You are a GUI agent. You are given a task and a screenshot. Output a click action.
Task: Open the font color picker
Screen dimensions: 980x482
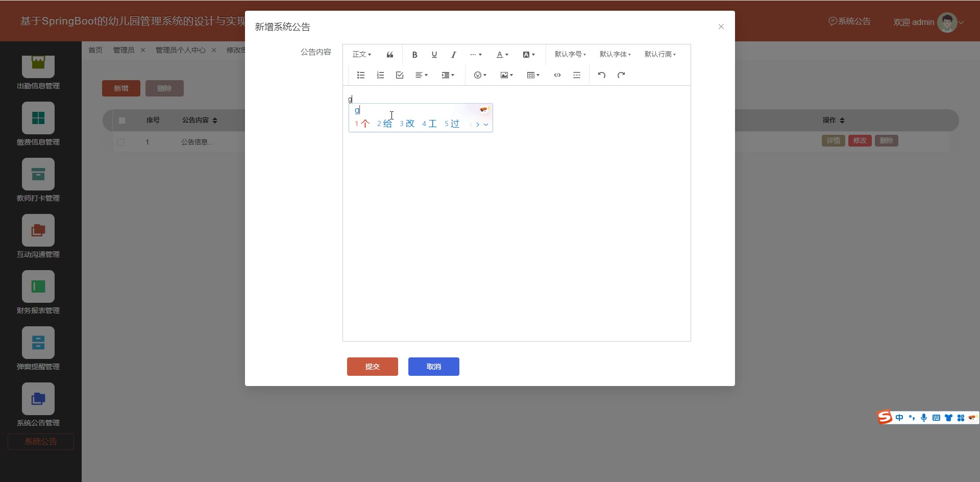coord(502,55)
